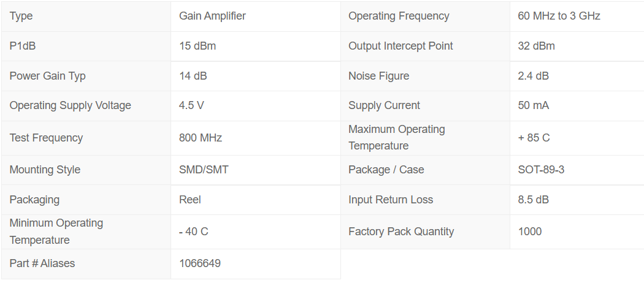
Task: Select the 'Noise Figure' label
Action: pos(378,76)
